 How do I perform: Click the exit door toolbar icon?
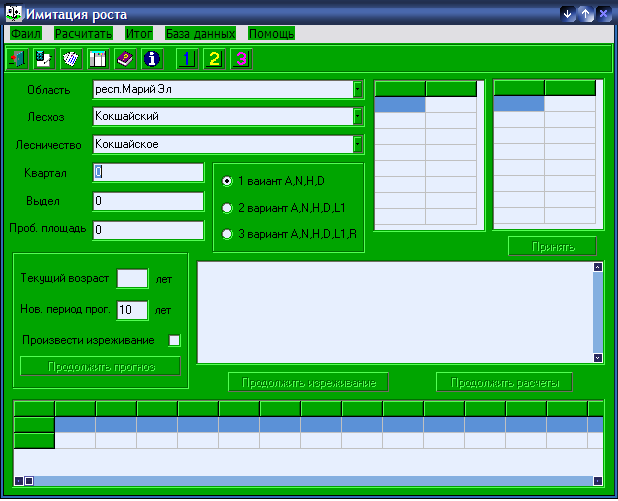click(x=17, y=59)
